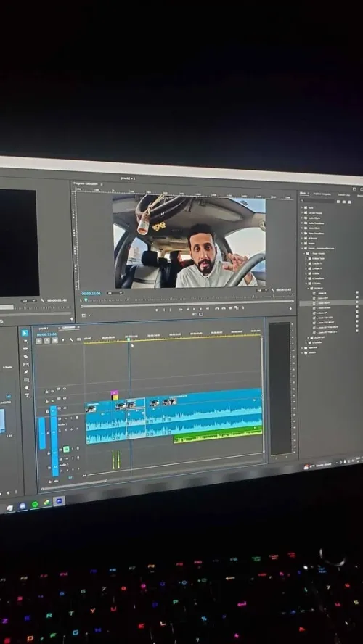
Task: Select the Zoom BOTTOM LEFT preset
Action: point(326,332)
